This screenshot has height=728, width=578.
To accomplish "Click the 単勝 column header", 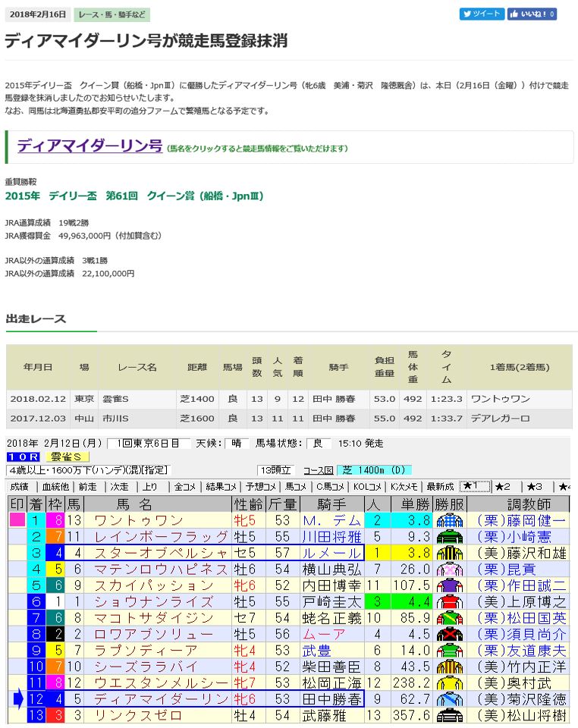I will point(411,504).
